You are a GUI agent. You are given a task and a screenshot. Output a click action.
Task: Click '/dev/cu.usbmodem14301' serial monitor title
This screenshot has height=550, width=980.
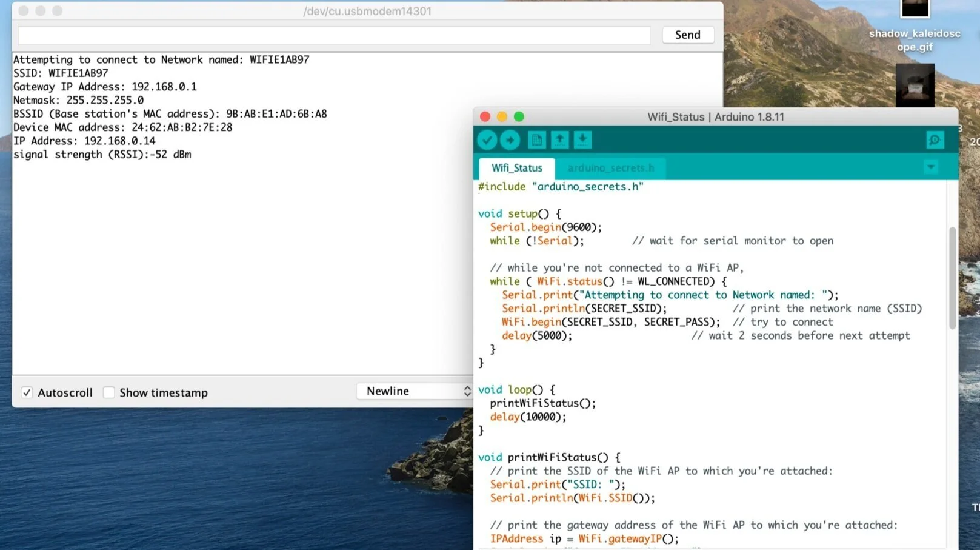367,11
